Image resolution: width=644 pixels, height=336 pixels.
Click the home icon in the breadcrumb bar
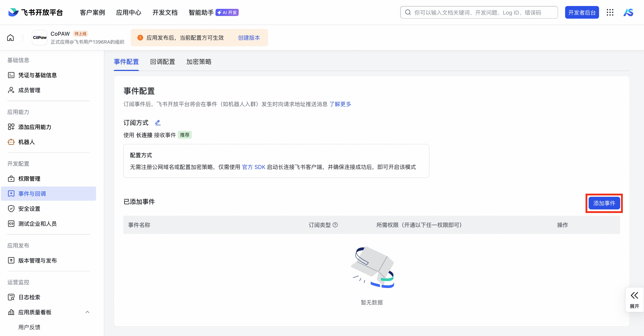pyautogui.click(x=11, y=38)
